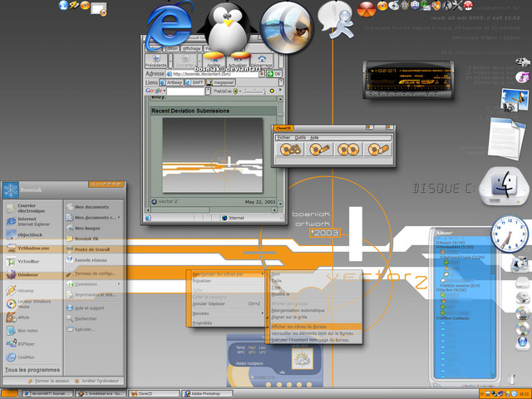Click the CloneCD pencil disc icon
This screenshot has width=532, height=399.
(x=319, y=150)
